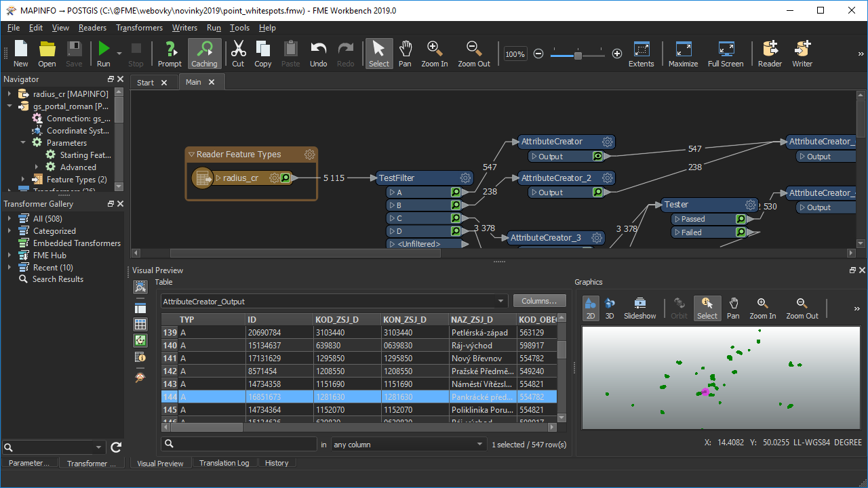Click the New workspace icon
Screen dimensions: 868x488
click(x=20, y=54)
